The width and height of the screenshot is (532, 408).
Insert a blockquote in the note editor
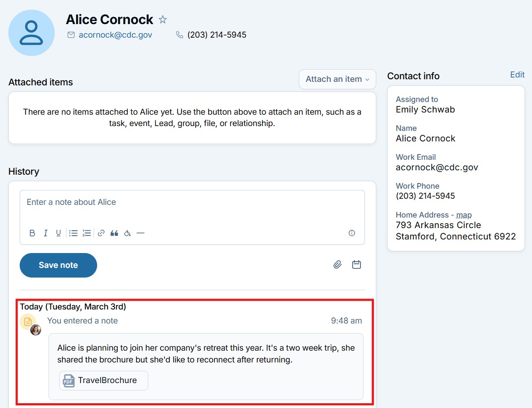pyautogui.click(x=114, y=233)
